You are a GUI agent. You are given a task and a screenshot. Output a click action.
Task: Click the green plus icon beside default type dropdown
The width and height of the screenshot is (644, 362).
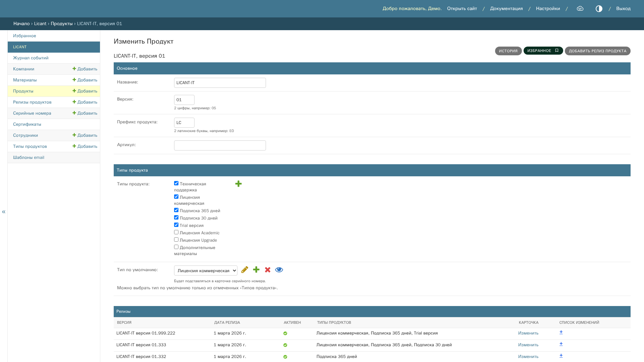(256, 270)
